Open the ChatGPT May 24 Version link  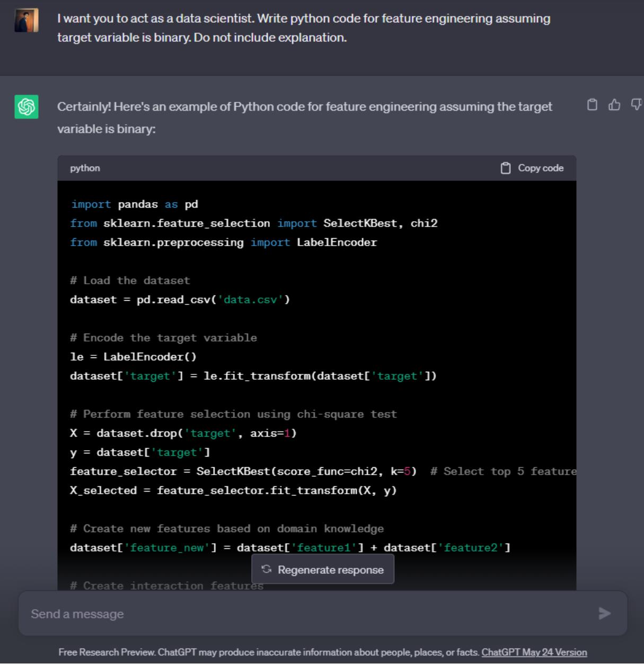pyautogui.click(x=534, y=652)
